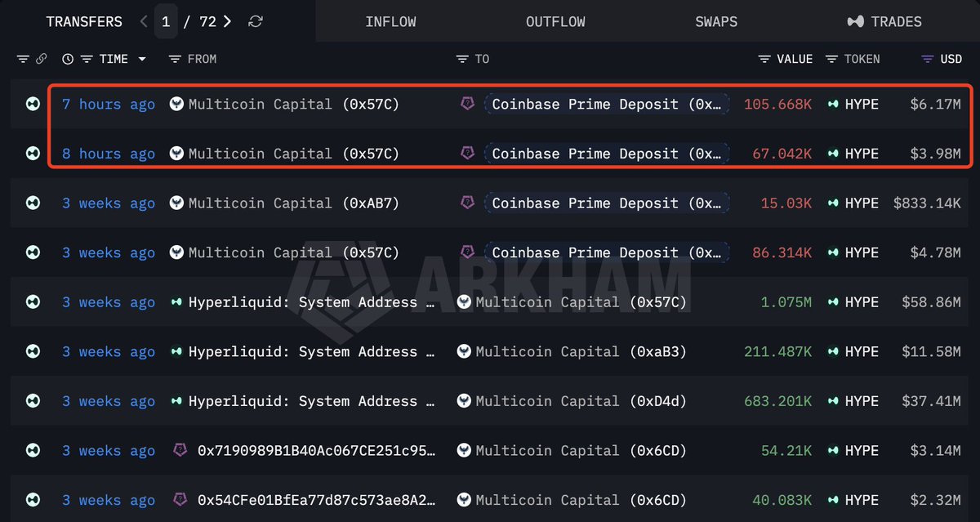
Task: Go to next transfers page arrow
Action: coord(227,22)
